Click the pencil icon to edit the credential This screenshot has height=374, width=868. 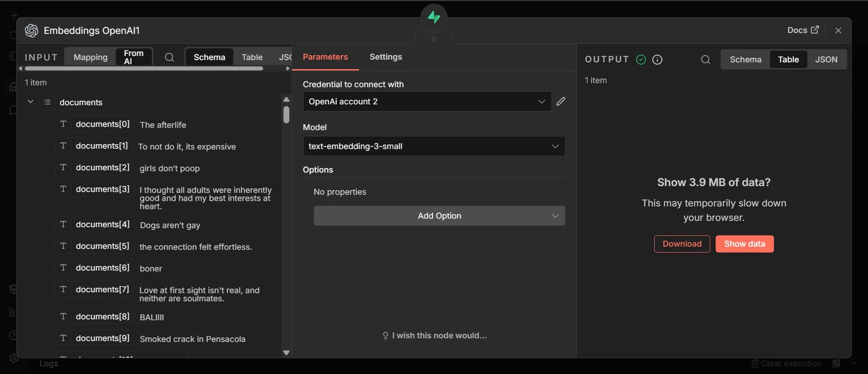pos(561,102)
